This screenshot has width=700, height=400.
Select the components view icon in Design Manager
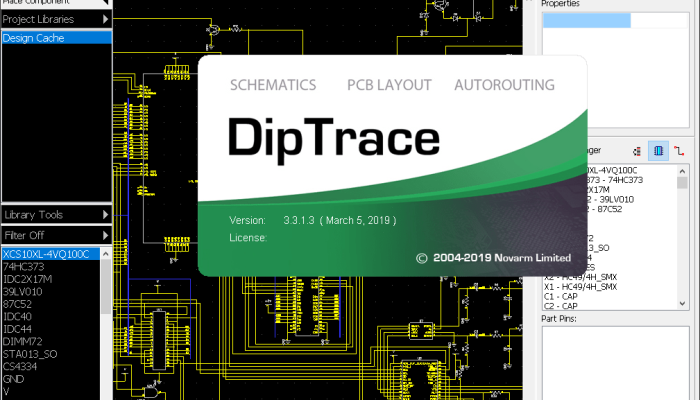pos(658,151)
